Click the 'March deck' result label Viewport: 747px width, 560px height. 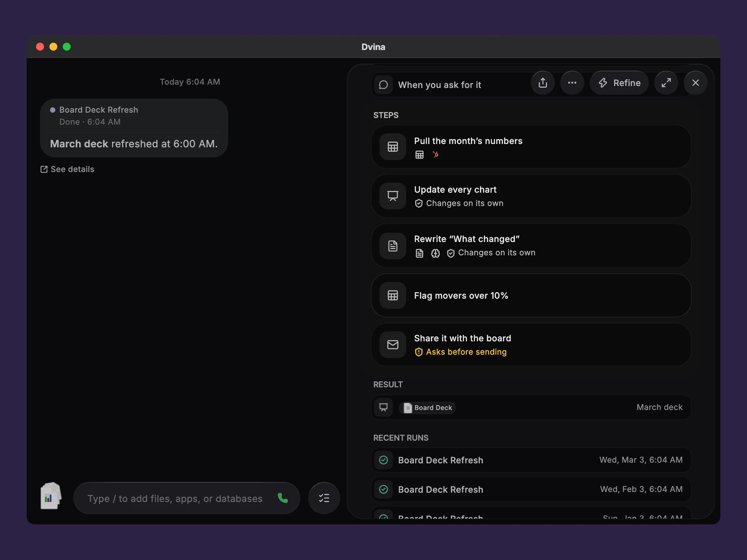pos(659,407)
